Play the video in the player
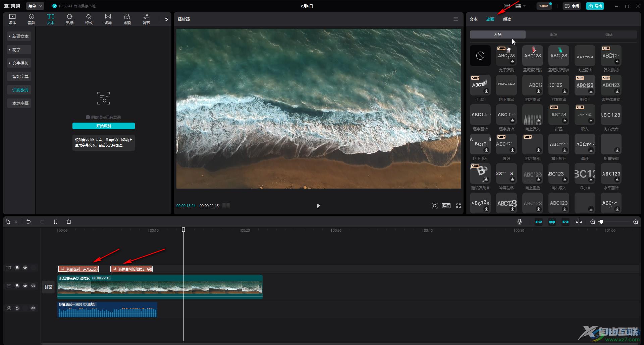 tap(319, 206)
